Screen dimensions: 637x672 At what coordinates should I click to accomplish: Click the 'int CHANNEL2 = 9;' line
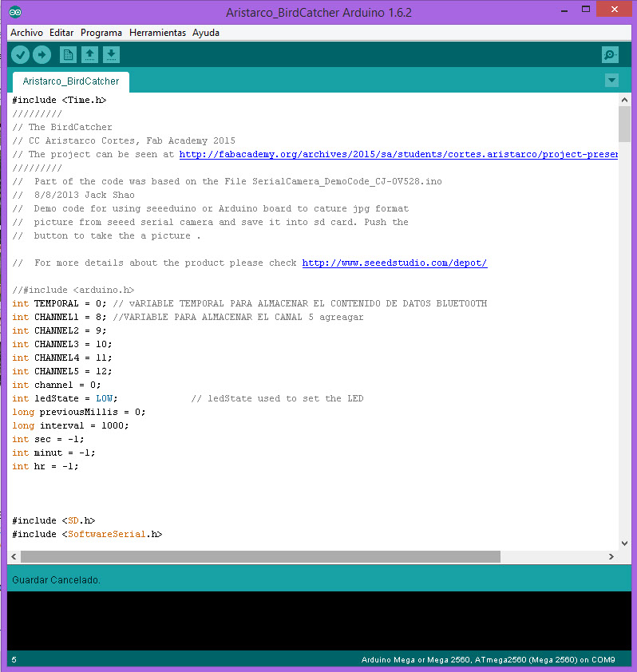(x=59, y=331)
